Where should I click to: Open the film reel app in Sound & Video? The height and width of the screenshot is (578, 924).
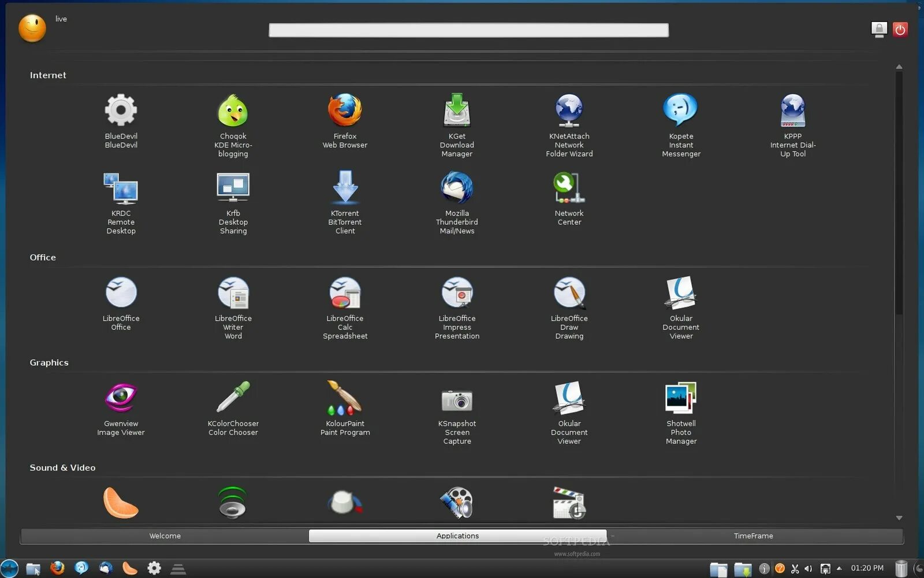[457, 502]
